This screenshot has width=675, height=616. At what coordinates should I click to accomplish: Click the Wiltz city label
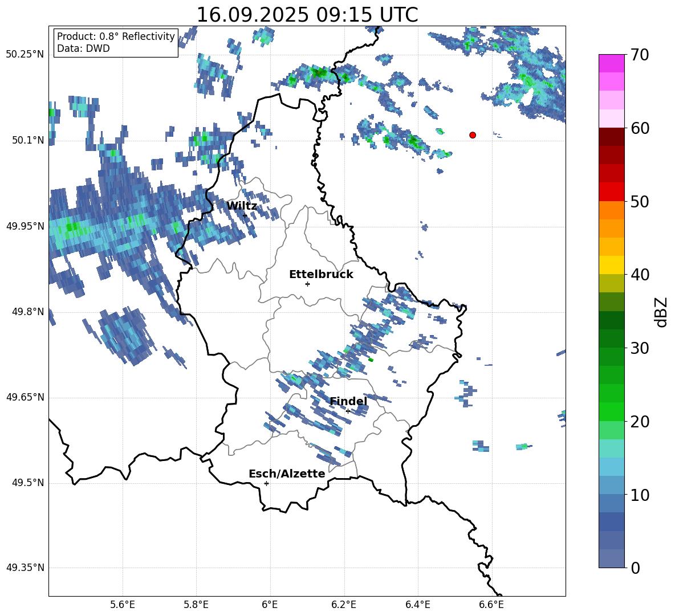pos(242,206)
